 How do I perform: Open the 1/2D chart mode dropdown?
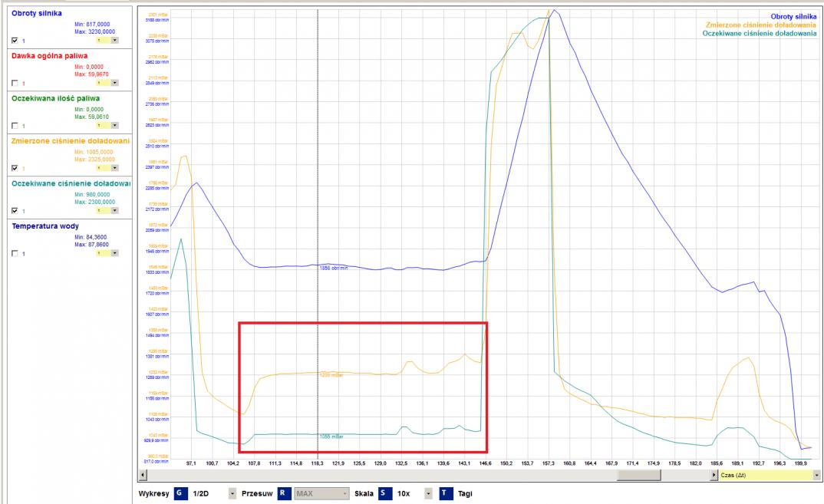pyautogui.click(x=232, y=493)
